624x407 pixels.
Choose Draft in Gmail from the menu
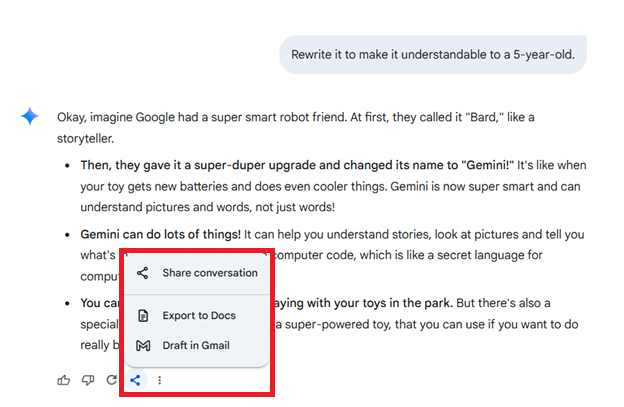[x=196, y=346]
